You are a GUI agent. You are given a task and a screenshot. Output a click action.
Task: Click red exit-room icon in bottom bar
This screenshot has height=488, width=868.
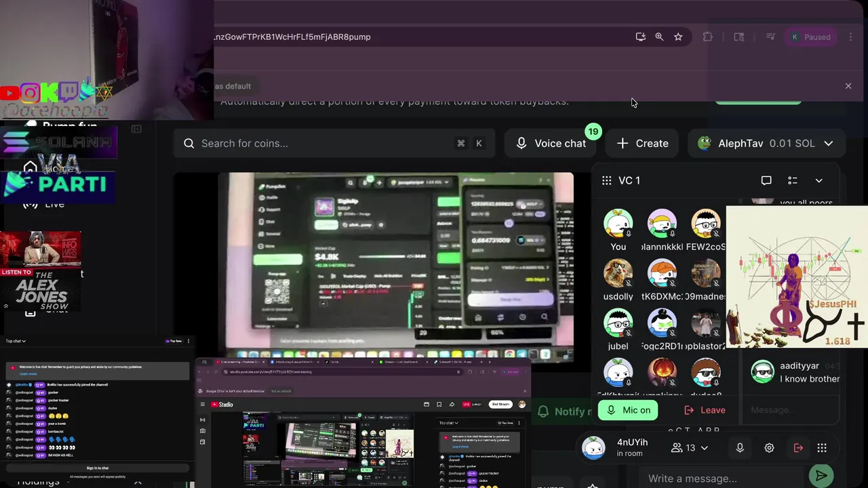tap(798, 448)
